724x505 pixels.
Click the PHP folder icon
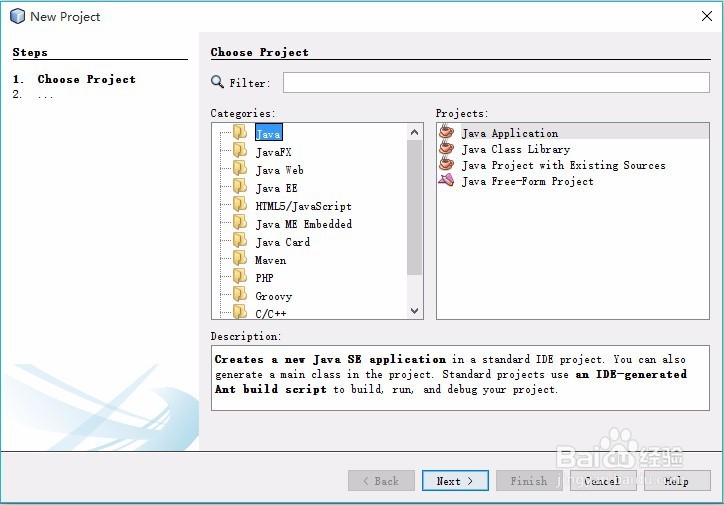click(240, 276)
